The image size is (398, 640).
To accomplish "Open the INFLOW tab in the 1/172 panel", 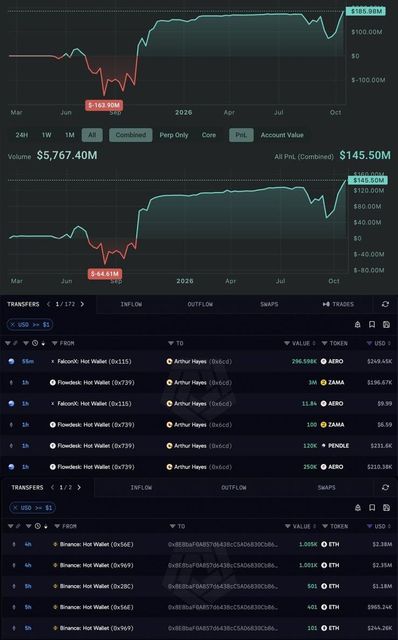I will (131, 304).
